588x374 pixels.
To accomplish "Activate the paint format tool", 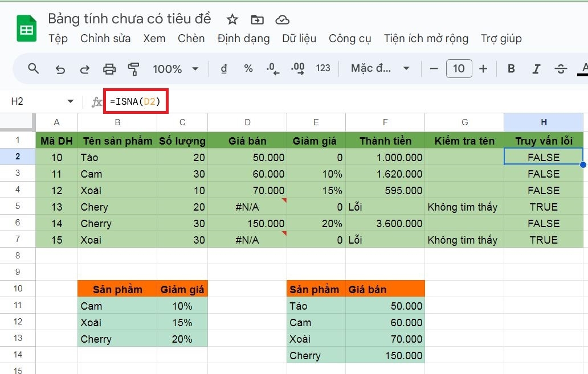I will [x=133, y=69].
